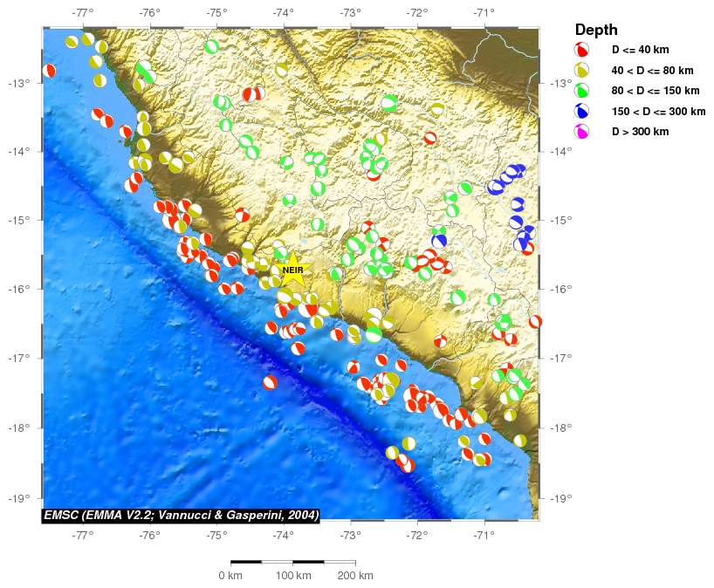Click the -16° latitude label on left axis
Viewport: 714px width, 588px height.
pyautogui.click(x=19, y=290)
